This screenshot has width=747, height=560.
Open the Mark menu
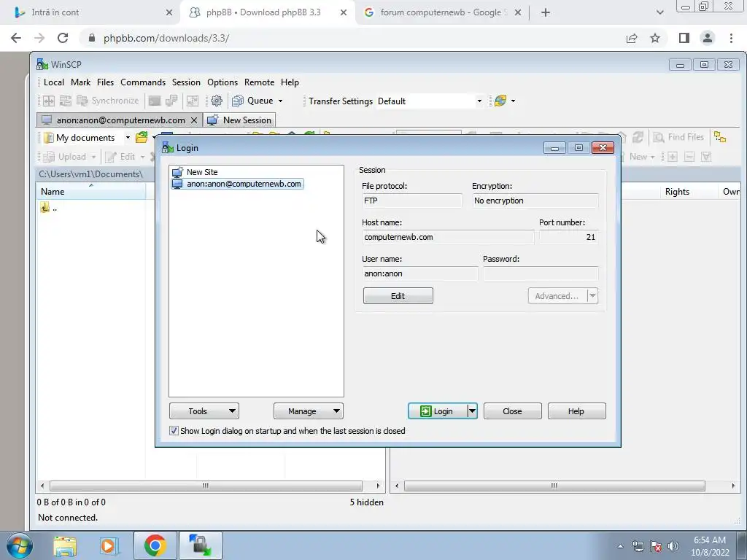point(80,82)
